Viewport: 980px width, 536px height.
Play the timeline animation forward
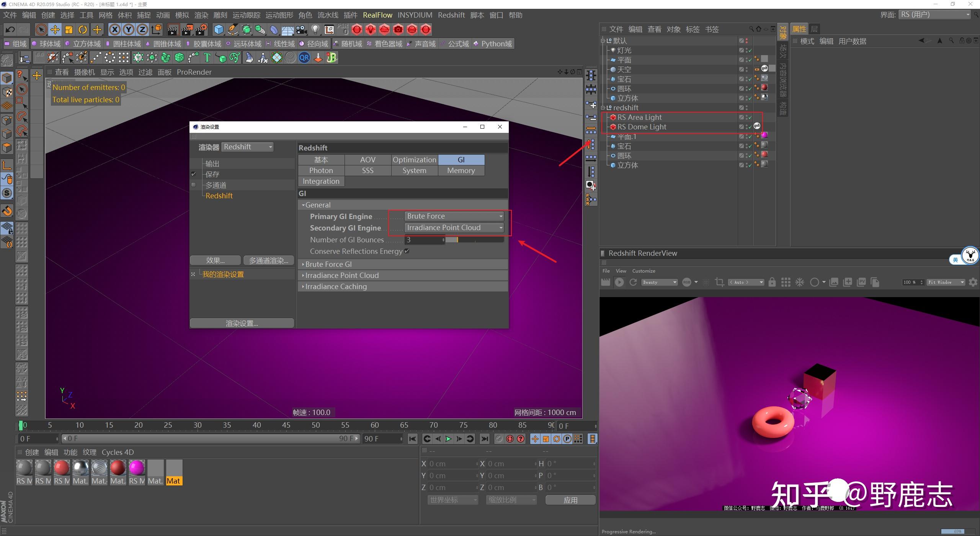[448, 439]
